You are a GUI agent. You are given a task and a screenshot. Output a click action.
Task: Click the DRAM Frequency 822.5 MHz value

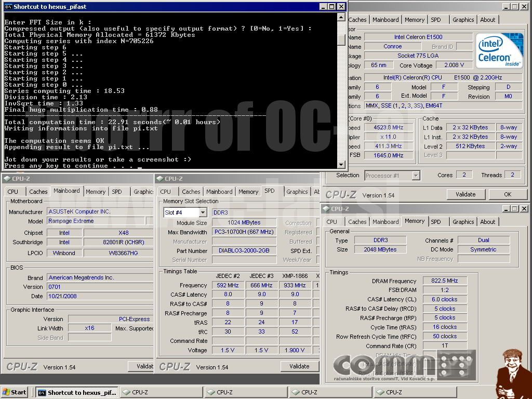445,281
